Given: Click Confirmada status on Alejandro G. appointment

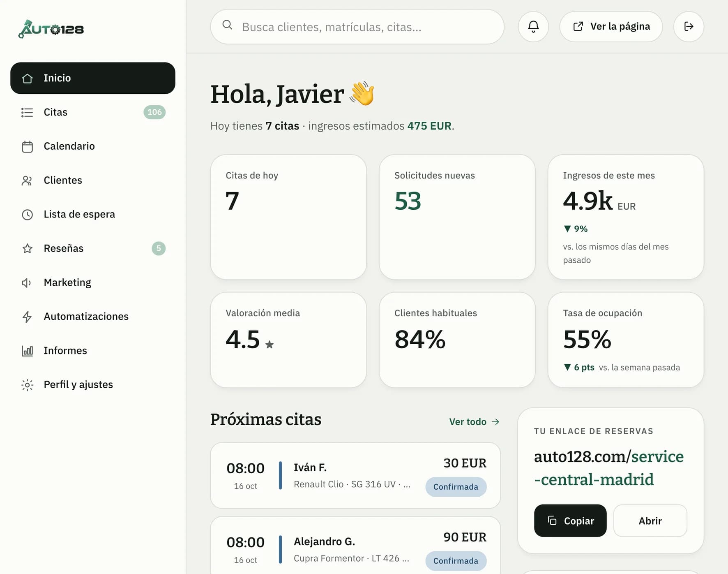Looking at the screenshot, I should pyautogui.click(x=456, y=561).
